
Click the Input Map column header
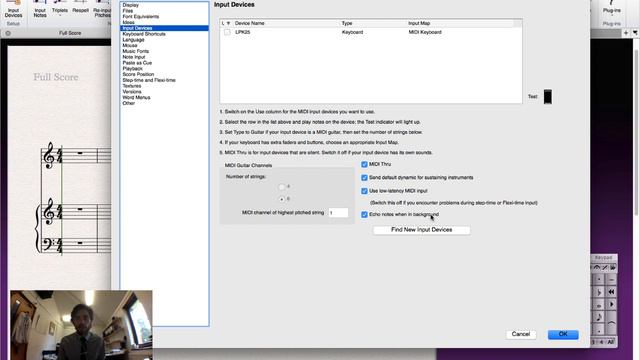pyautogui.click(x=419, y=24)
